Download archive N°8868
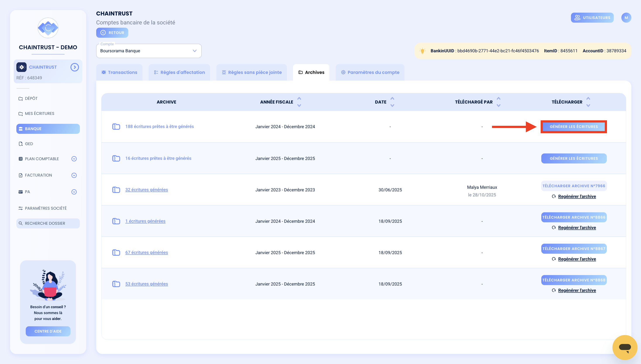The height and width of the screenshot is (364, 641). [x=574, y=280]
